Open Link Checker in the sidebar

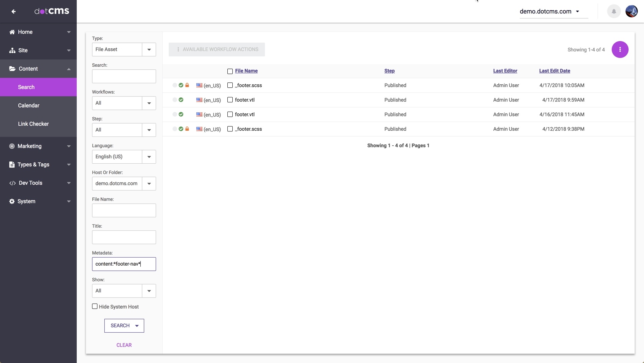click(x=33, y=124)
